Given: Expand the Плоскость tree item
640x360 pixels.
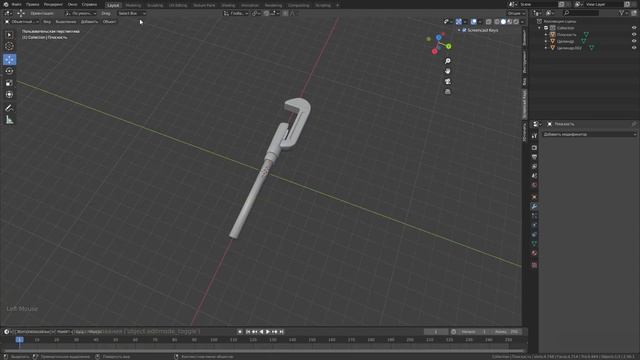Looking at the screenshot, I should 546,35.
